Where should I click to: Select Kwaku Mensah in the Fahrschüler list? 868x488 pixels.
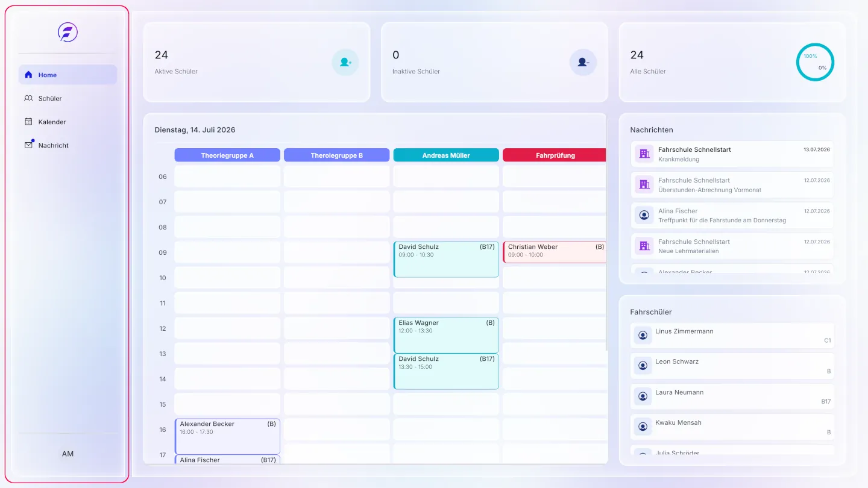(732, 427)
